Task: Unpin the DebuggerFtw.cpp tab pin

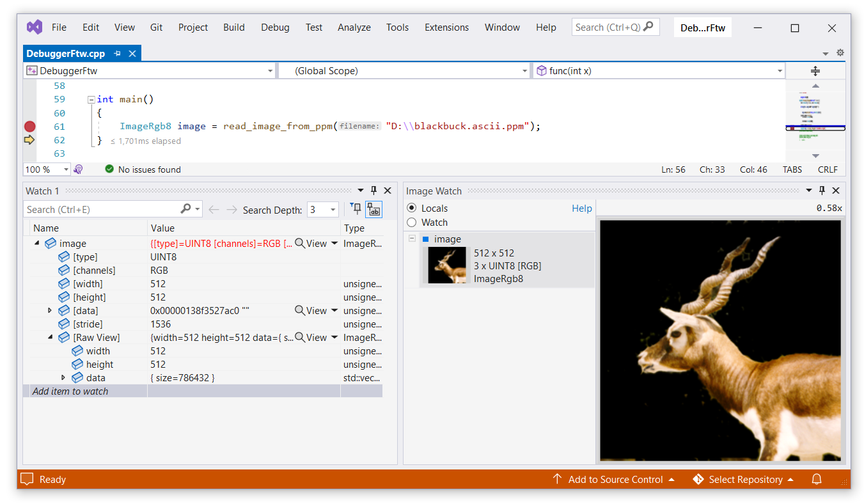Action: (x=117, y=53)
